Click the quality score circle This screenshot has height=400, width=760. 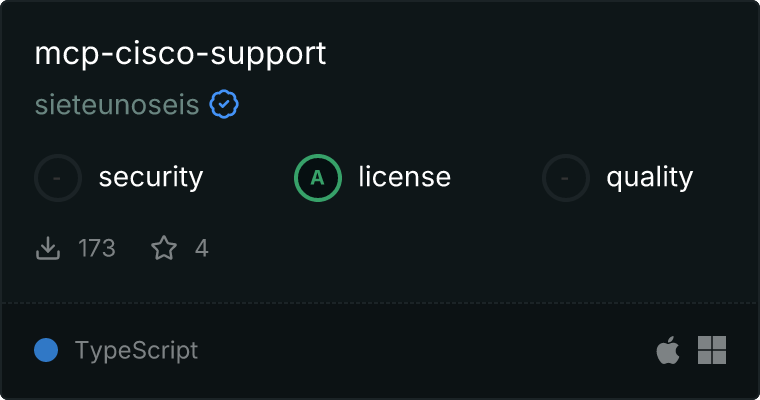coord(566,178)
